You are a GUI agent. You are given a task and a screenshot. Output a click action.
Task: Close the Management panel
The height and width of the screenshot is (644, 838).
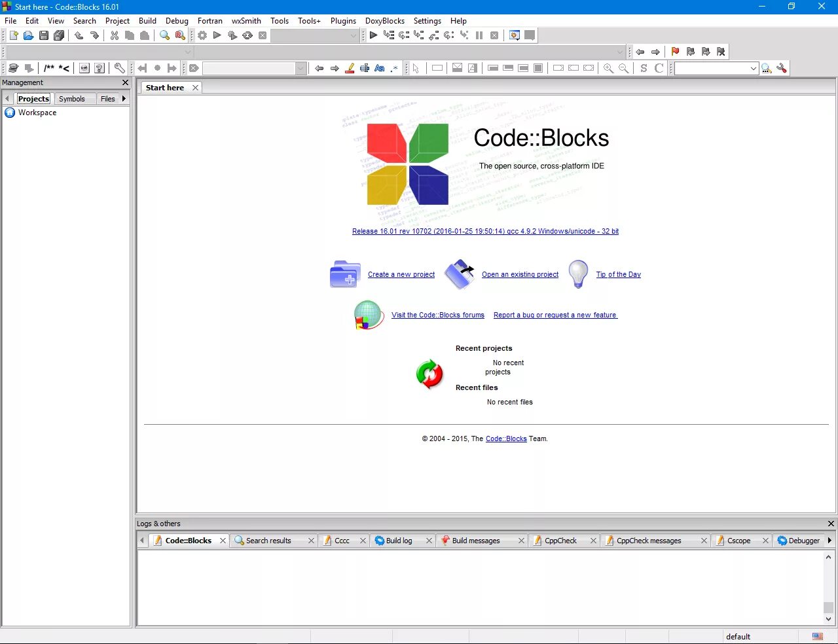point(126,82)
